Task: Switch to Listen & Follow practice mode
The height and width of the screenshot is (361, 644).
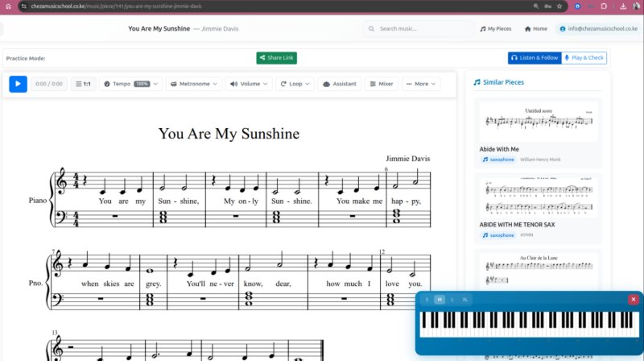Action: coord(535,58)
